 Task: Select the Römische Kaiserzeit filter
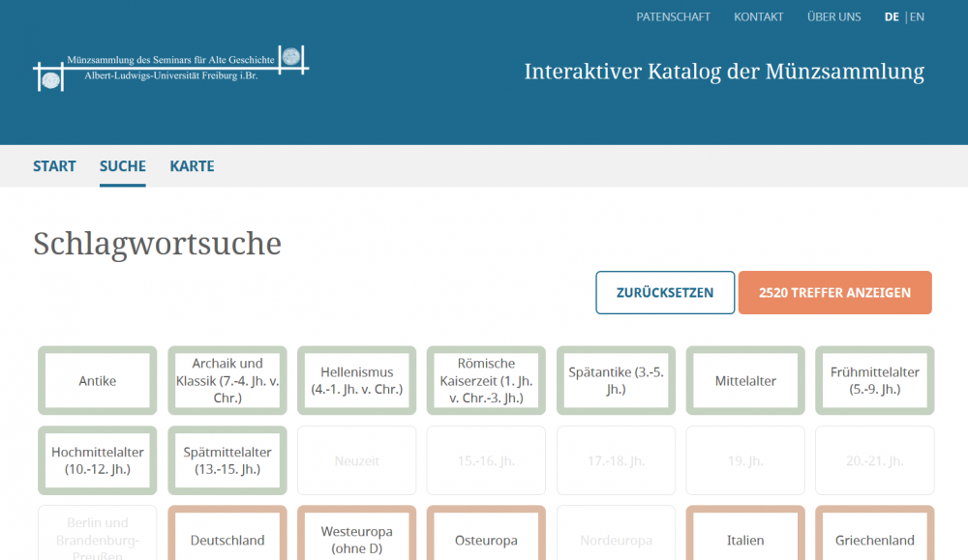486,381
